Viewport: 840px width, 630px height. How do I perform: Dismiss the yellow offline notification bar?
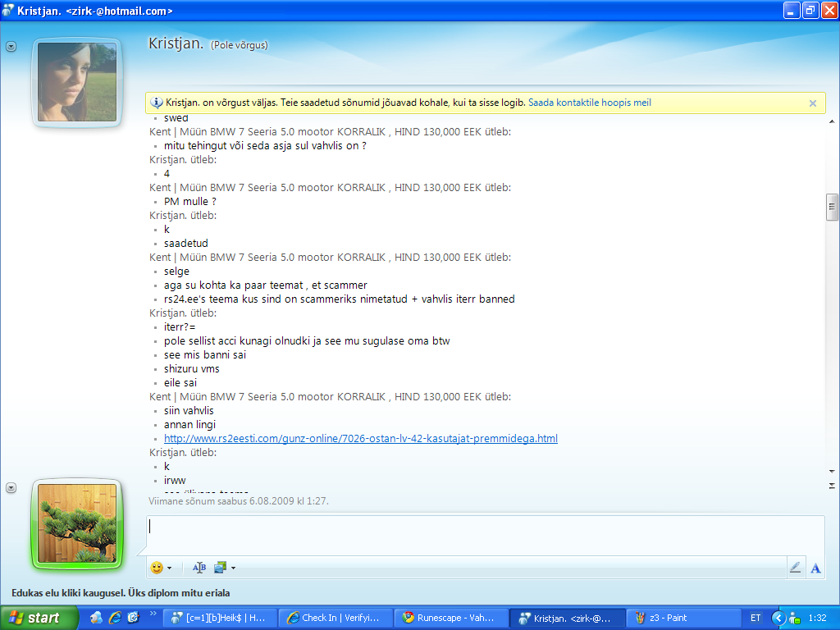[x=812, y=103]
